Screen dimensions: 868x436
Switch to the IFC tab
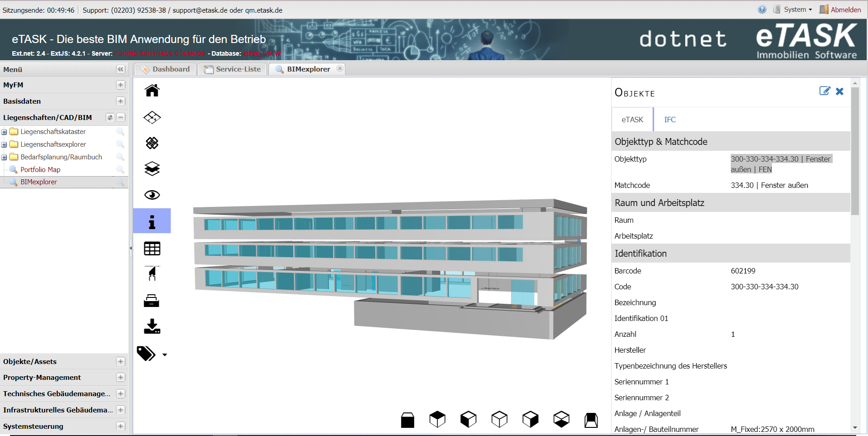pyautogui.click(x=670, y=120)
